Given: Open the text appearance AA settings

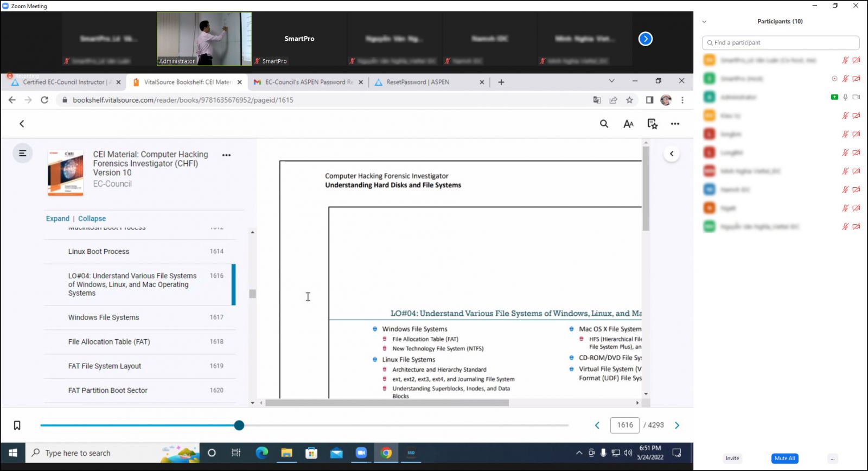Looking at the screenshot, I should click(628, 124).
